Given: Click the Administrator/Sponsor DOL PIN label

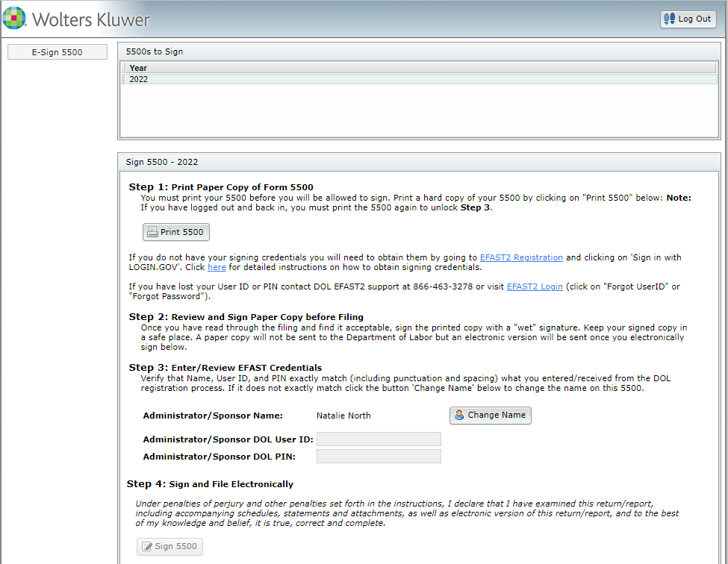Looking at the screenshot, I should tap(219, 457).
